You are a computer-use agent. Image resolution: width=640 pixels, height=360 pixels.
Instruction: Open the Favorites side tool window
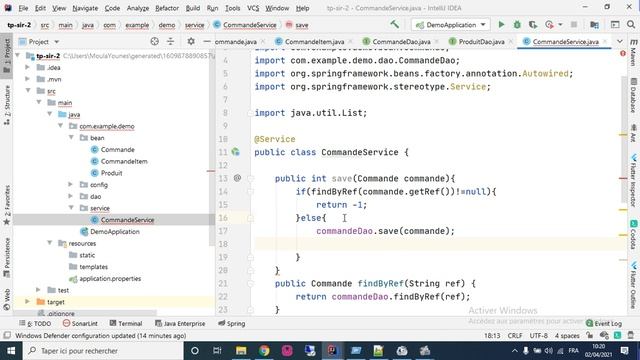[x=7, y=205]
